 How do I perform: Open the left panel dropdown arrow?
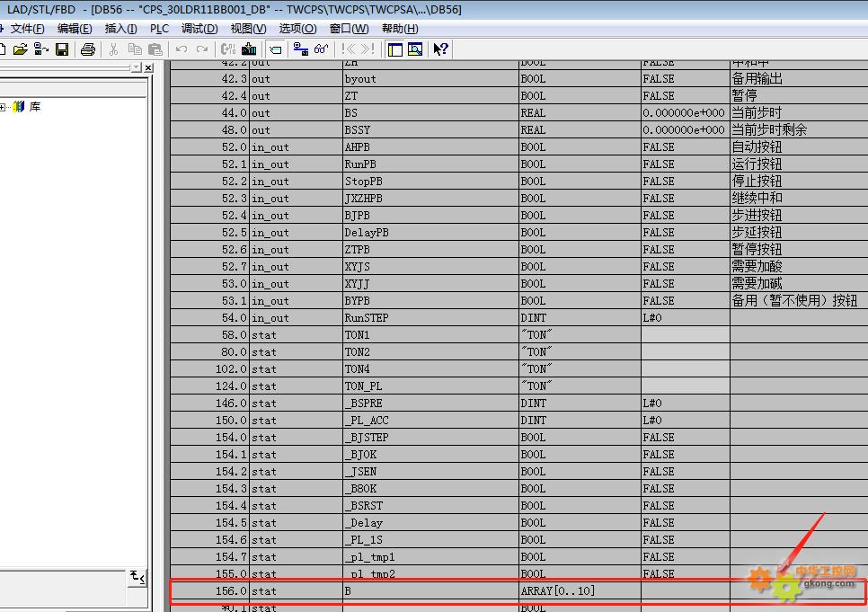click(137, 67)
